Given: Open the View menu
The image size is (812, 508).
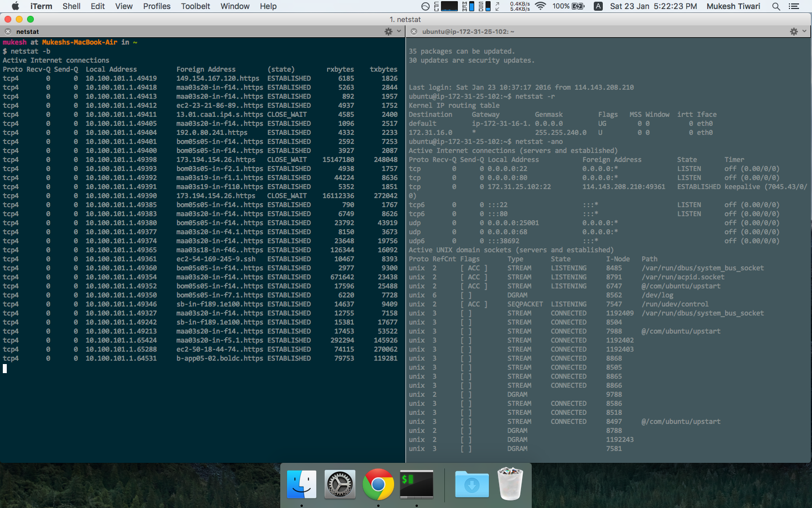Looking at the screenshot, I should point(124,6).
